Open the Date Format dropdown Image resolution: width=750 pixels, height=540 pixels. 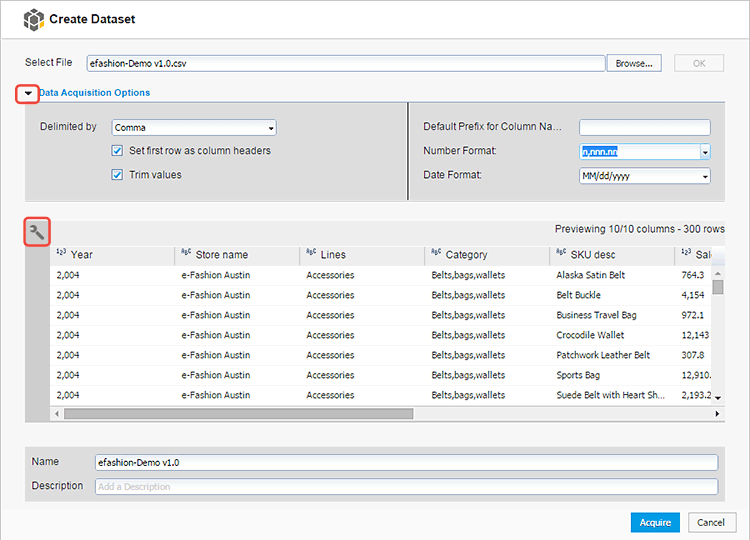click(x=704, y=176)
